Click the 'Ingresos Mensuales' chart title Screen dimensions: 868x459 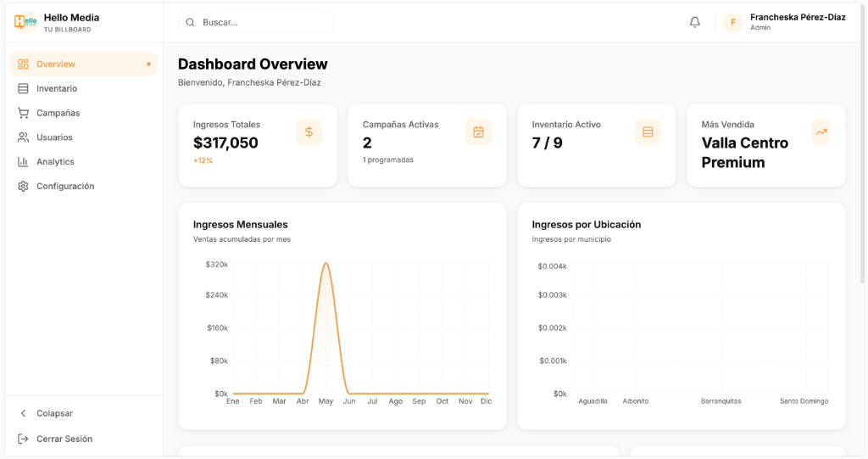(240, 225)
